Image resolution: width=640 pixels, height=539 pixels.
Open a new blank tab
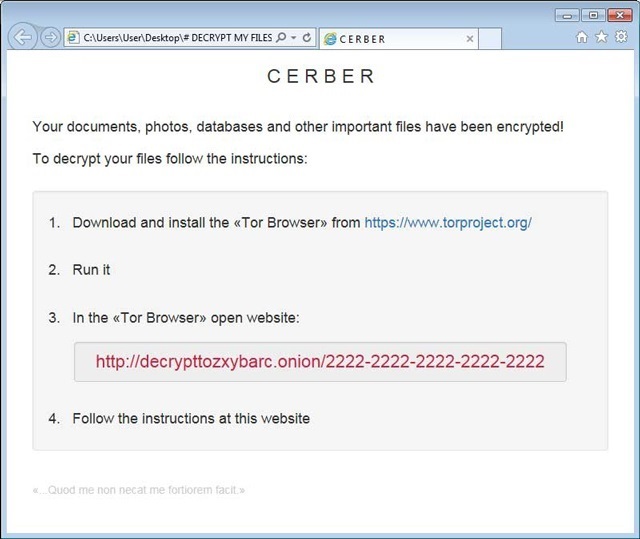click(490, 39)
